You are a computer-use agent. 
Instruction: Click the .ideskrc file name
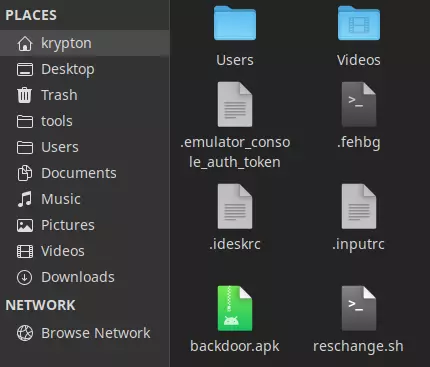pos(235,244)
